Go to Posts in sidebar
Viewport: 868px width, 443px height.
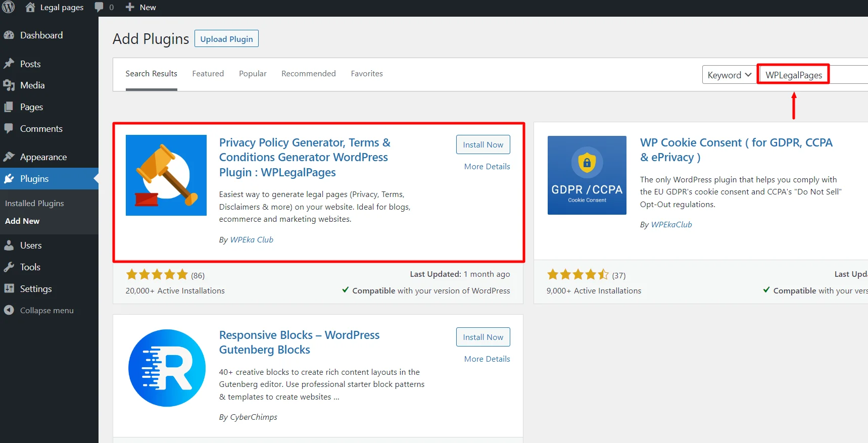click(x=30, y=64)
